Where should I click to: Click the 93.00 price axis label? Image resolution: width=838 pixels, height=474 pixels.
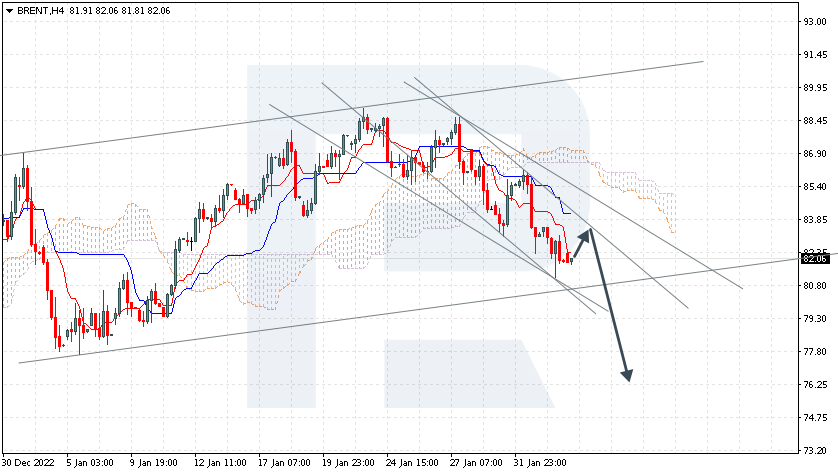point(814,22)
